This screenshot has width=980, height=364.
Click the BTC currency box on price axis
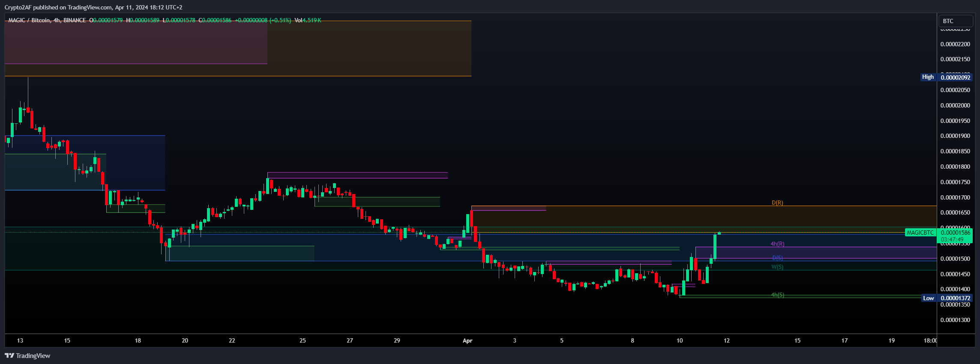pyautogui.click(x=956, y=21)
